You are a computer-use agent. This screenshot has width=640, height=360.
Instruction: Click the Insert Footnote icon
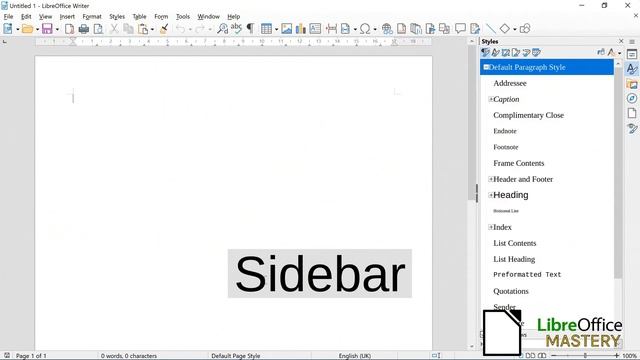point(402,29)
